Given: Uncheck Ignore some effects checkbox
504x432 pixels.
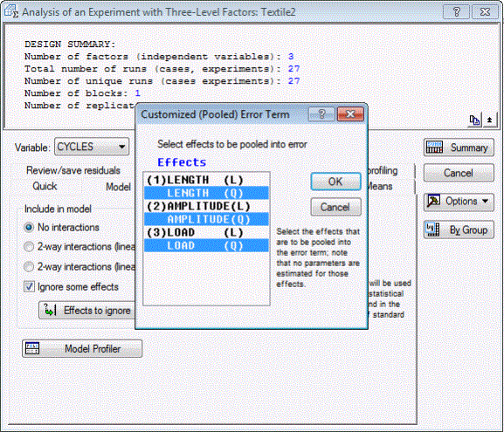Looking at the screenshot, I should (x=29, y=286).
